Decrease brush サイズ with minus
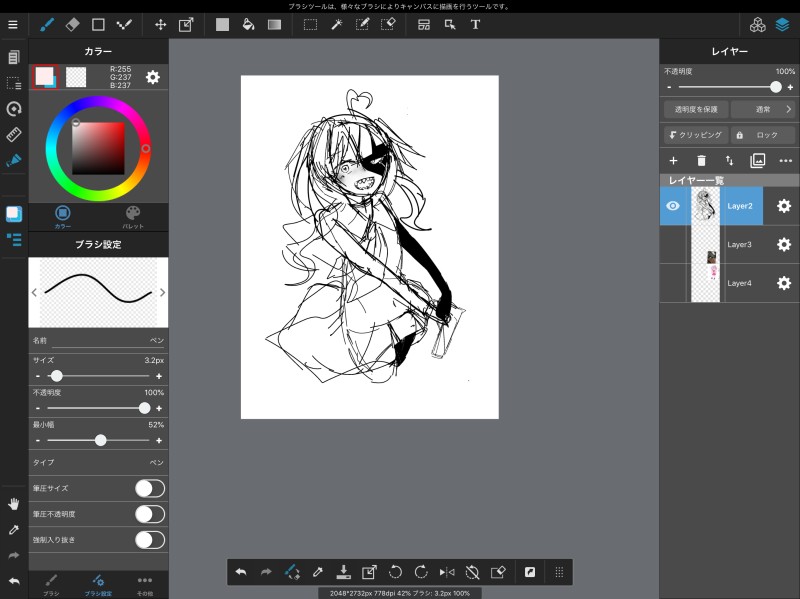Viewport: 800px width, 599px height. point(38,376)
